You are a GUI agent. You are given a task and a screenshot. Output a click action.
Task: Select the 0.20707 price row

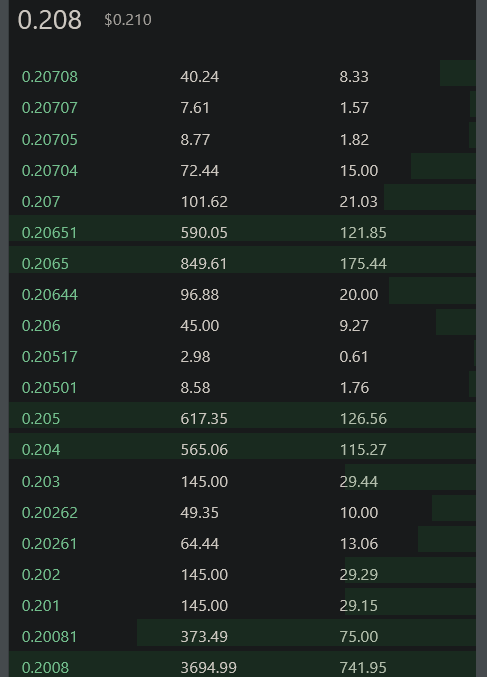[x=242, y=108]
